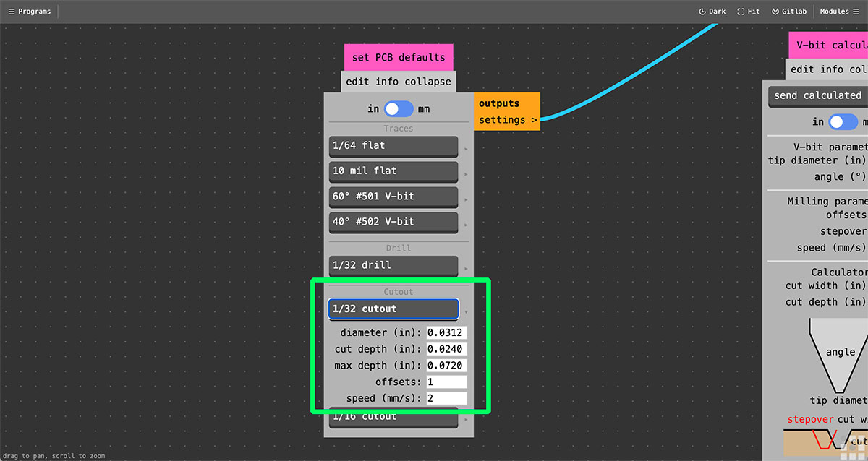Toggle Dark mode with moon icon
868x461 pixels.
(712, 12)
